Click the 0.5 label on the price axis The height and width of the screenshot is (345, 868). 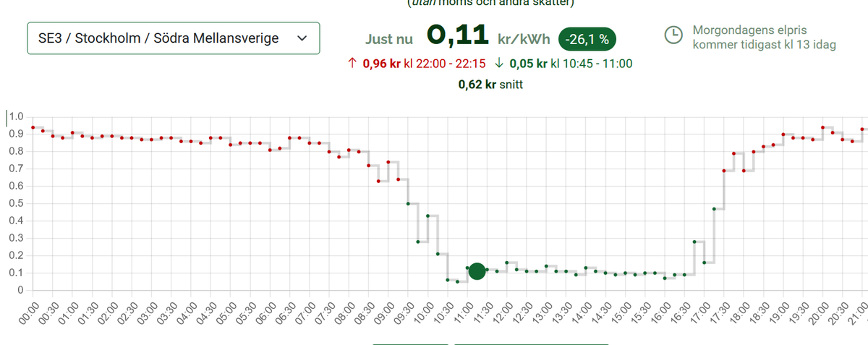pyautogui.click(x=17, y=203)
